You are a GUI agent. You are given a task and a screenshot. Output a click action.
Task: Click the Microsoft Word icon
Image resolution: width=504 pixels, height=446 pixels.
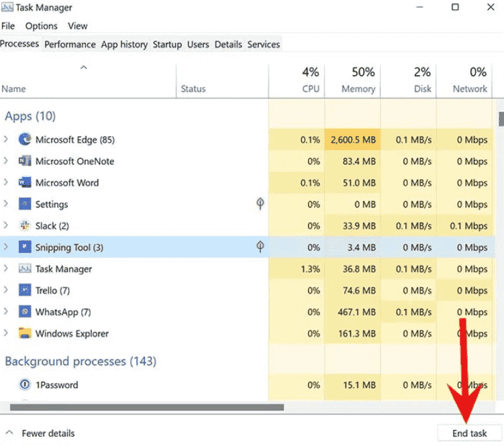pyautogui.click(x=25, y=182)
